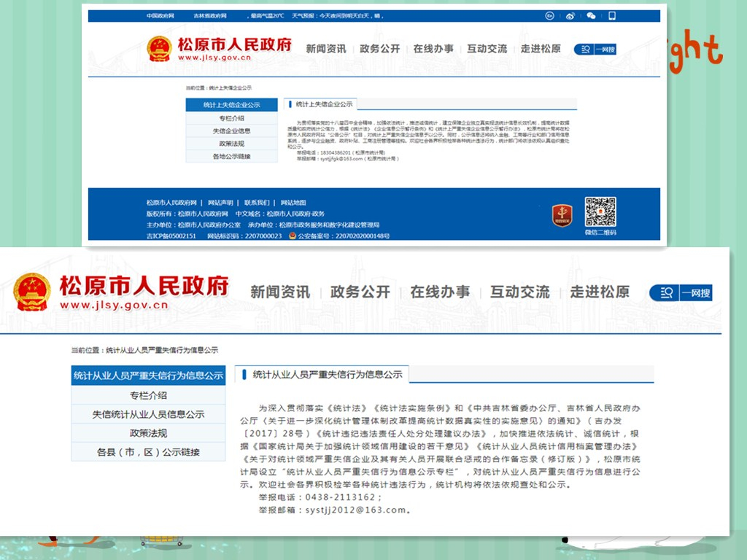Open 网站地图 footer link
The width and height of the screenshot is (747, 560).
(x=293, y=203)
